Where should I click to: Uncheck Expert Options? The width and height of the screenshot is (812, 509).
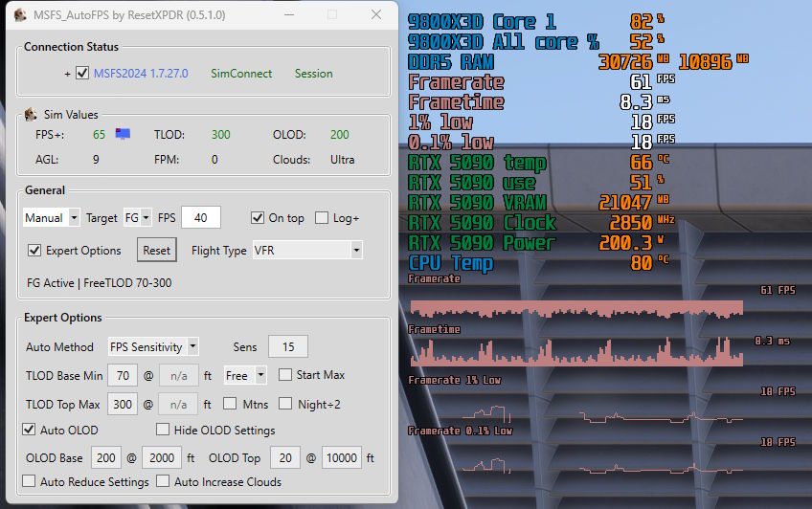[x=34, y=251]
